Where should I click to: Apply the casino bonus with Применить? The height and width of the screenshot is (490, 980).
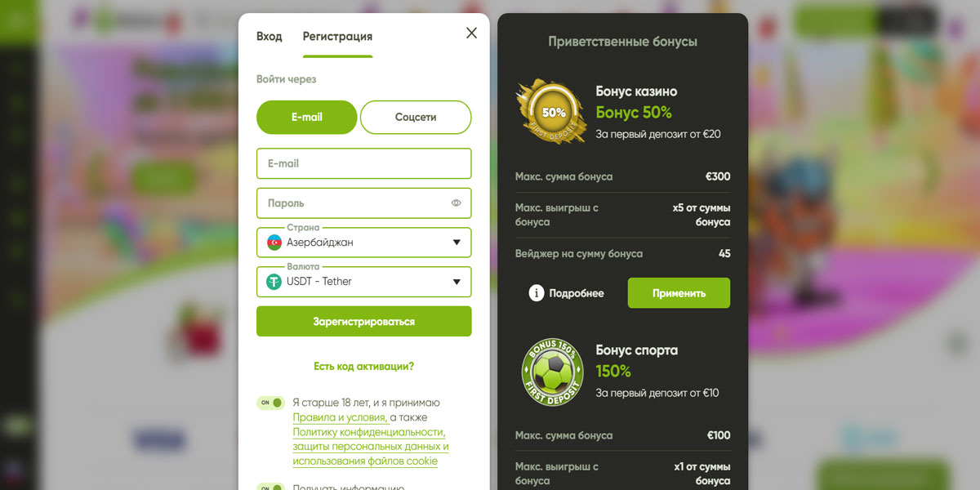[x=679, y=293]
